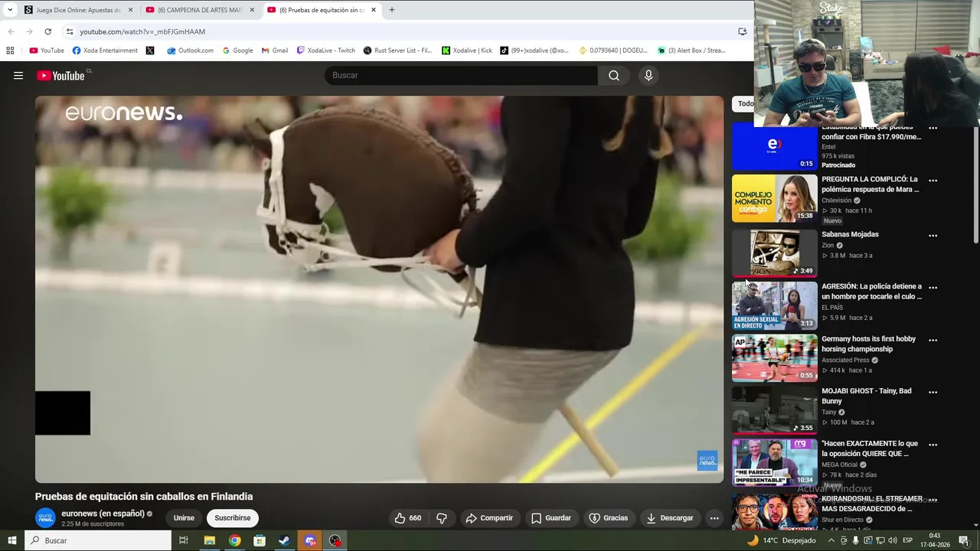Open a new browser tab
The width and height of the screenshot is (980, 551).
coord(392,10)
